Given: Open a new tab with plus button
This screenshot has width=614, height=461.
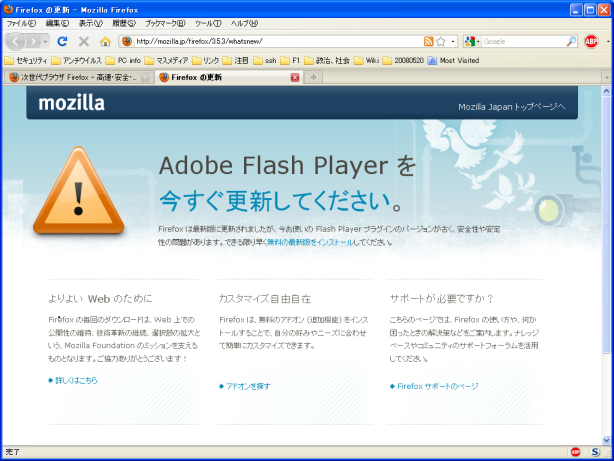Looking at the screenshot, I should coord(313,78).
